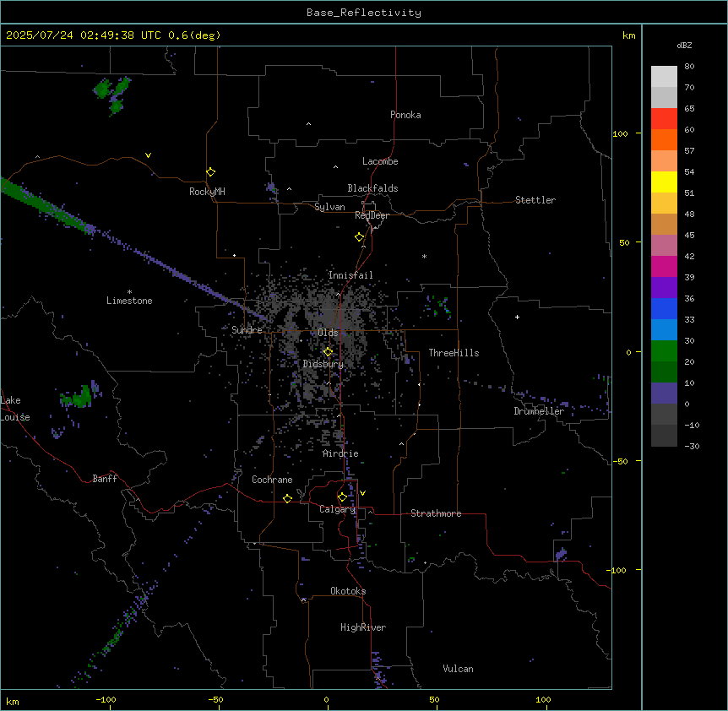The image size is (728, 711).
Task: Click the Drumheller town label
Action: click(x=539, y=411)
